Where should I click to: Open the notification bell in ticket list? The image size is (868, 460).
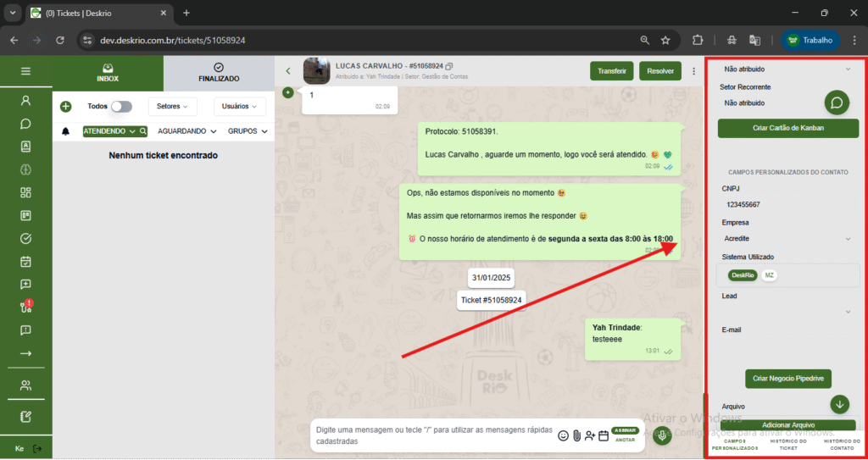point(66,131)
